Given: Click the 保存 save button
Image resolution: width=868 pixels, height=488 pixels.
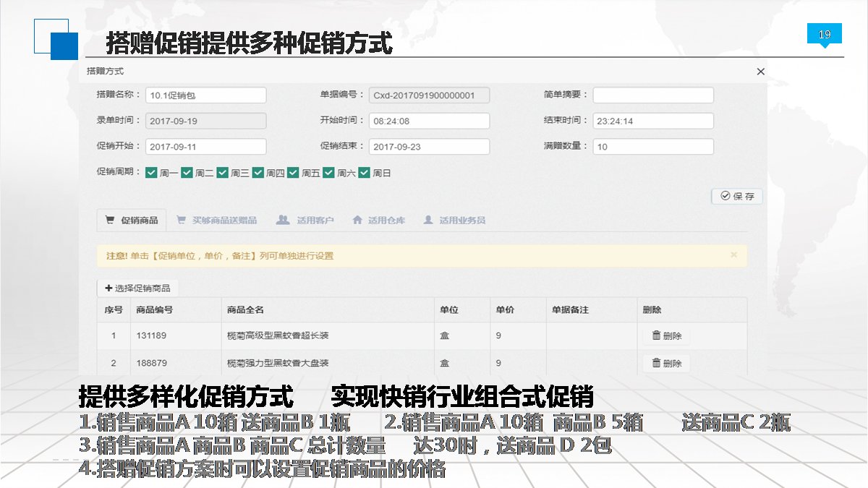Looking at the screenshot, I should pos(737,196).
